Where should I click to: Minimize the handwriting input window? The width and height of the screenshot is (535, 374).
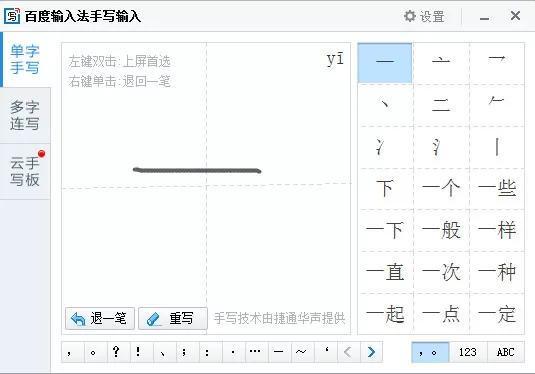pos(484,16)
